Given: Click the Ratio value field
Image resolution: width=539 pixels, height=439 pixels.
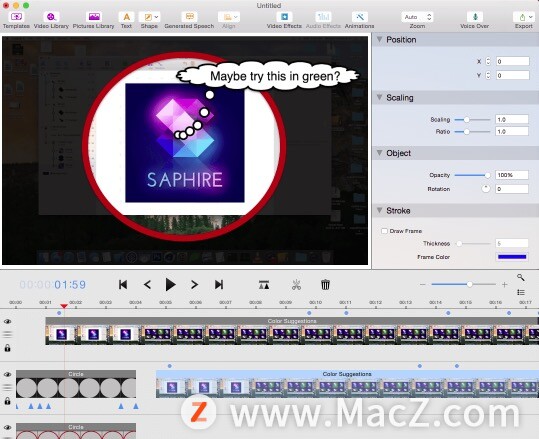Looking at the screenshot, I should (512, 131).
